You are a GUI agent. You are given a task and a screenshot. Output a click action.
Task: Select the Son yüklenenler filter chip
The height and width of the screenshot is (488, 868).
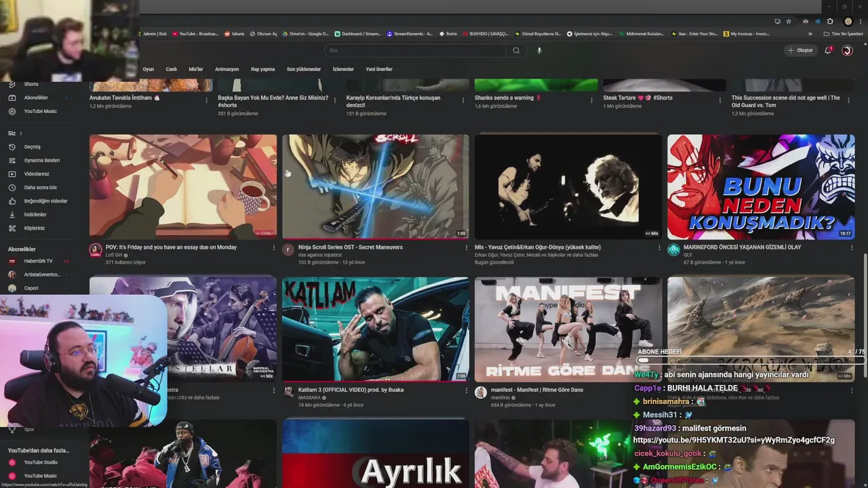click(x=304, y=69)
